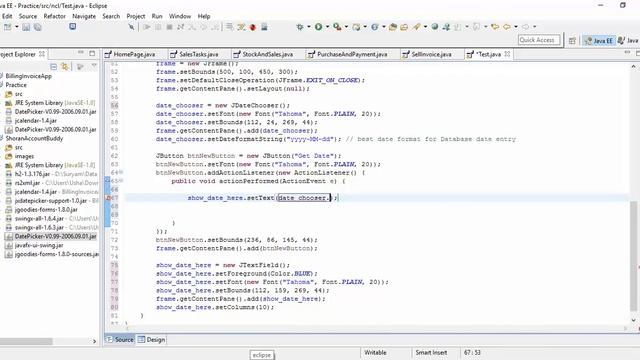The width and height of the screenshot is (640, 360).
Task: Open the Help menu
Action: click(x=204, y=16)
